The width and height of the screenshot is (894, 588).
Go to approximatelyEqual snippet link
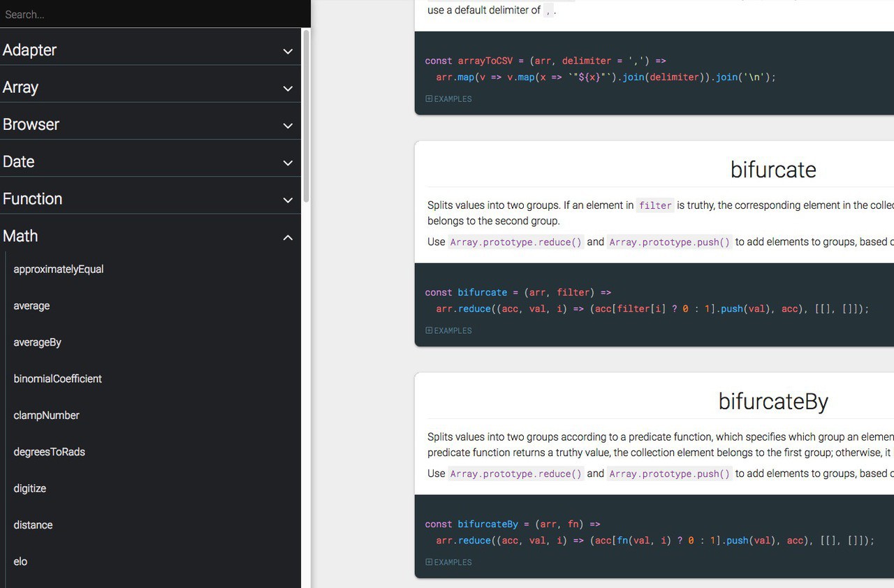point(59,270)
